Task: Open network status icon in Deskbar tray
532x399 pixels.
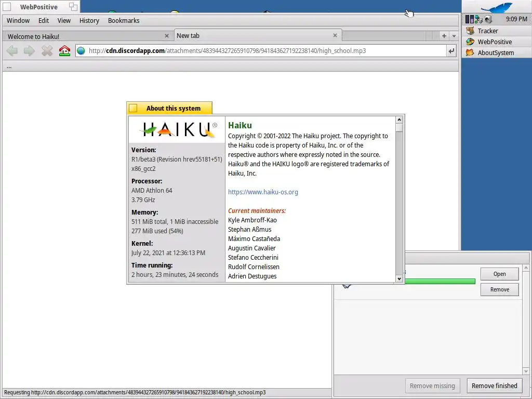Action: 478,19
